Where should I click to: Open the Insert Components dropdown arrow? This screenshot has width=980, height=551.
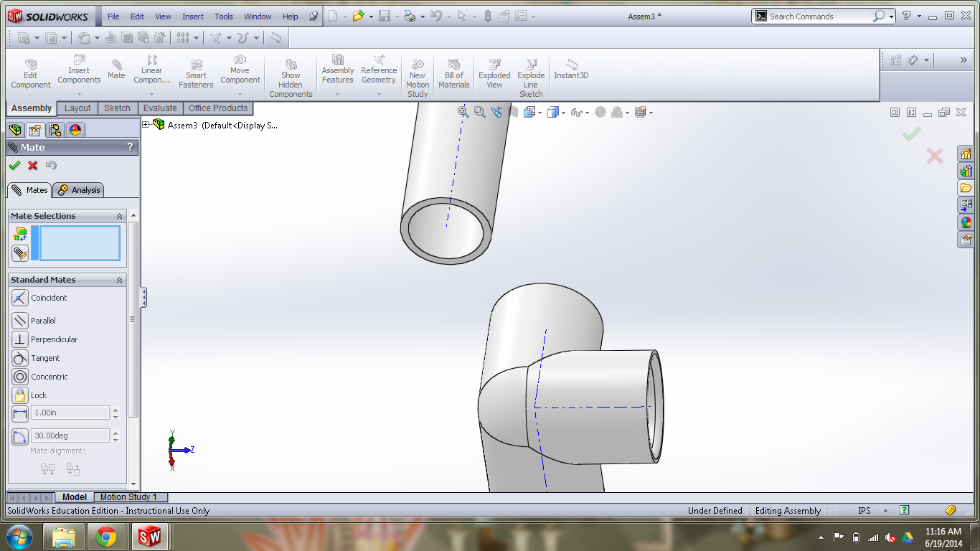click(x=80, y=94)
